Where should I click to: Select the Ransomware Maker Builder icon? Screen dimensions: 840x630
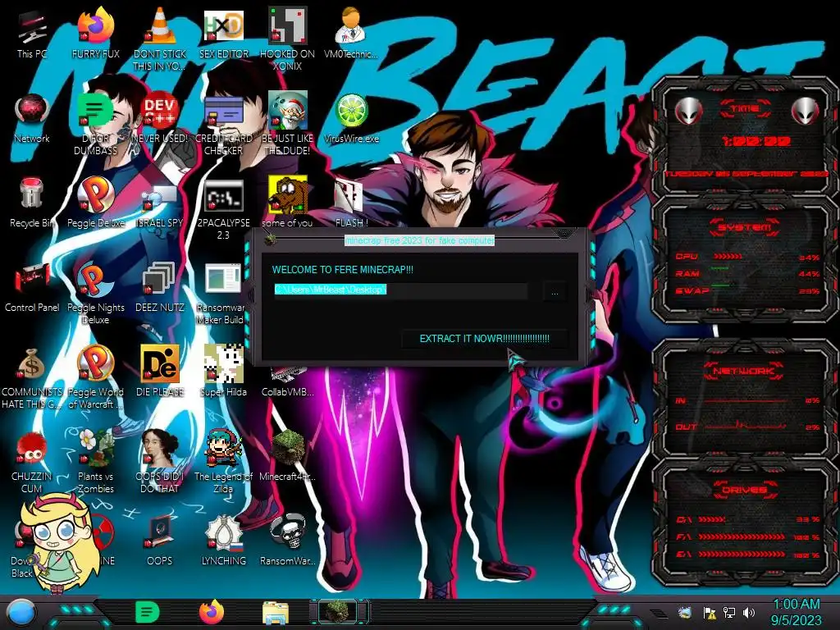click(x=221, y=294)
